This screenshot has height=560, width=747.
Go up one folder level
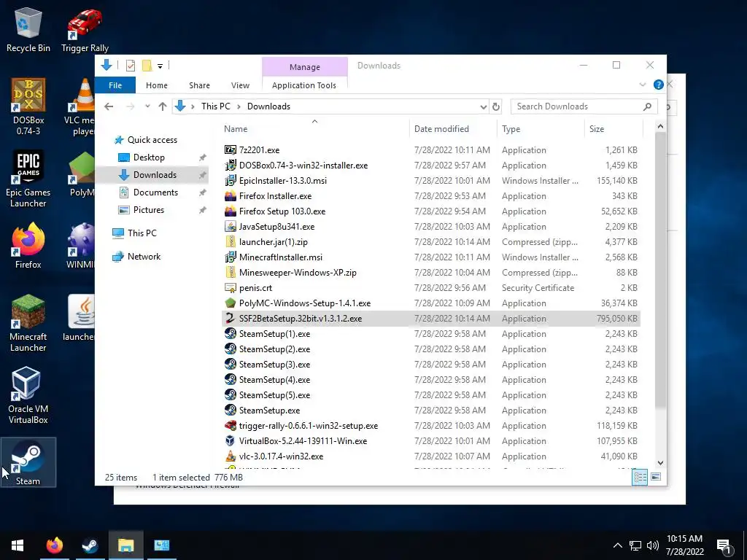[x=163, y=106]
